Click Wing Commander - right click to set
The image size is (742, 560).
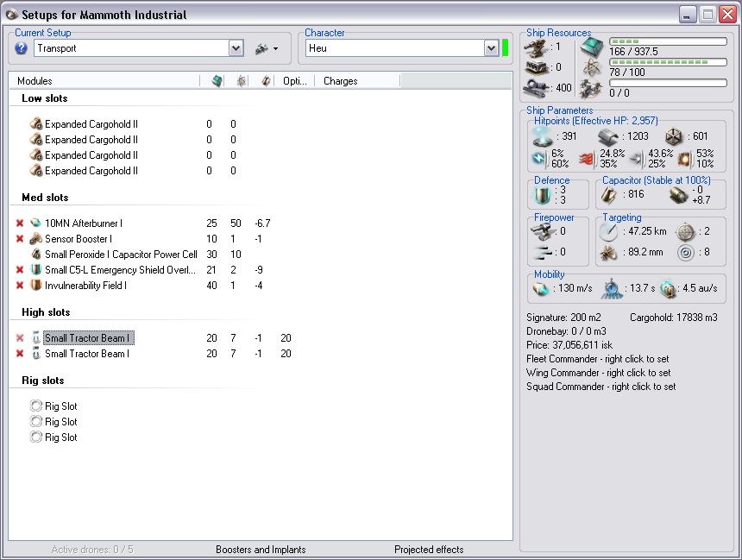[599, 373]
